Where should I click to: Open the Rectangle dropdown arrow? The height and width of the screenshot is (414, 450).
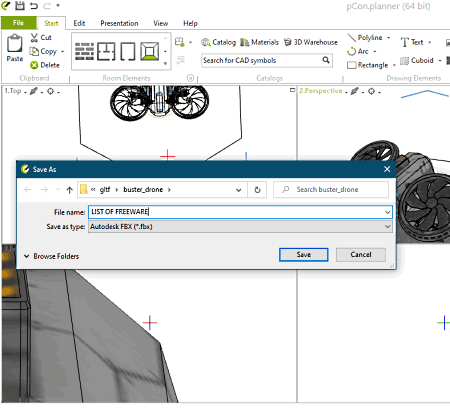click(394, 65)
